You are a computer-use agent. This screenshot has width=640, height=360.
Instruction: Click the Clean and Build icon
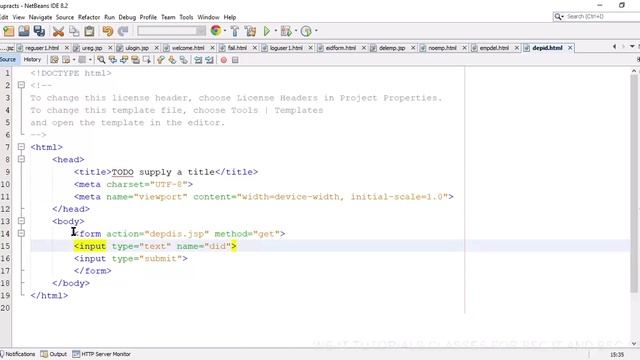click(x=250, y=31)
